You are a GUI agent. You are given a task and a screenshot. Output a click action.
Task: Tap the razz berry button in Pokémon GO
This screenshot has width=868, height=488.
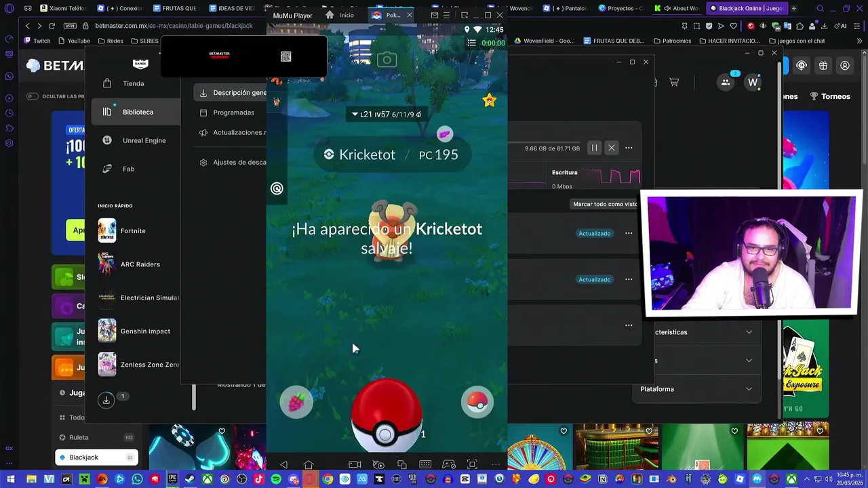[x=296, y=403]
